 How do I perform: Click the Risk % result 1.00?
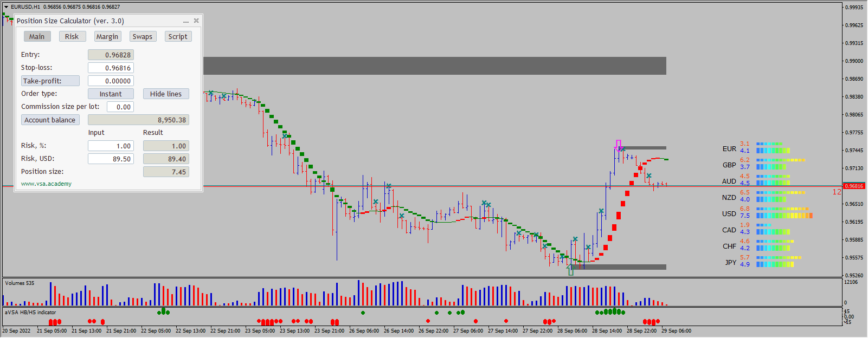(166, 146)
